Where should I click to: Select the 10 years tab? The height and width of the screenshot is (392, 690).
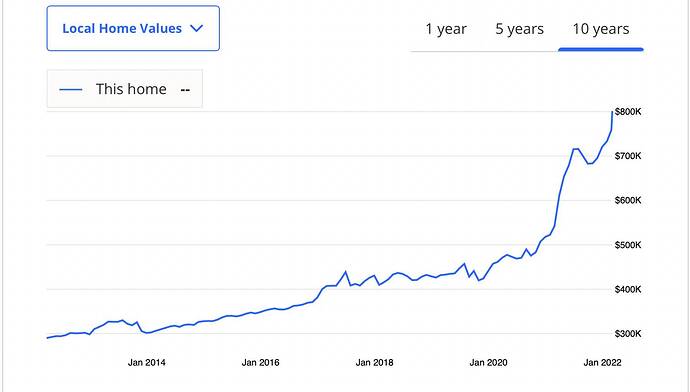pos(601,29)
